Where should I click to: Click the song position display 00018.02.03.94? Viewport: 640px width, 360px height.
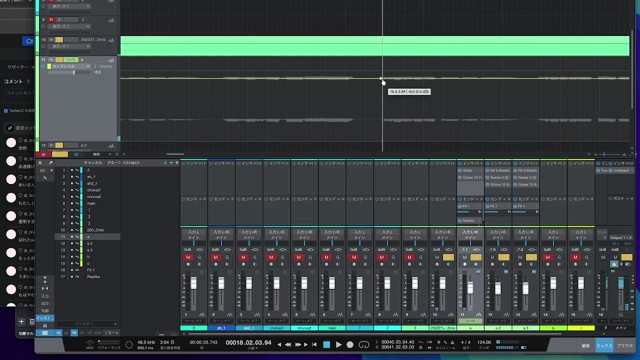(x=248, y=343)
